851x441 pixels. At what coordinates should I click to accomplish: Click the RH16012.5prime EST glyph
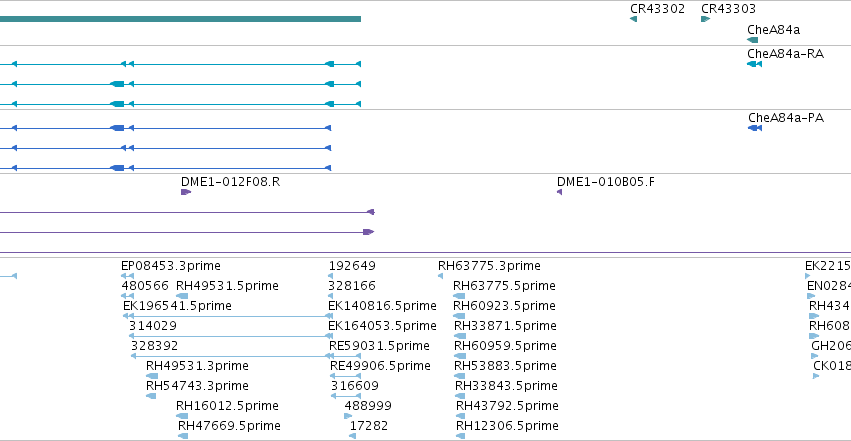coord(182,416)
